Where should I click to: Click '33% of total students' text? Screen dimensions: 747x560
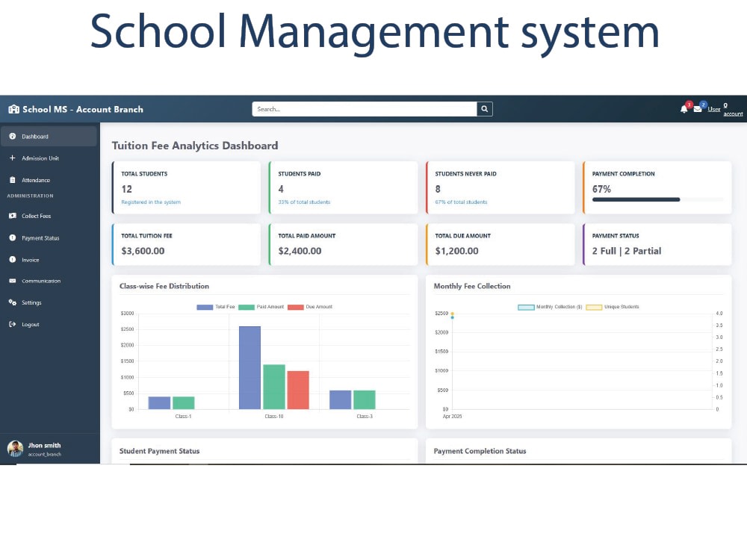[304, 202]
